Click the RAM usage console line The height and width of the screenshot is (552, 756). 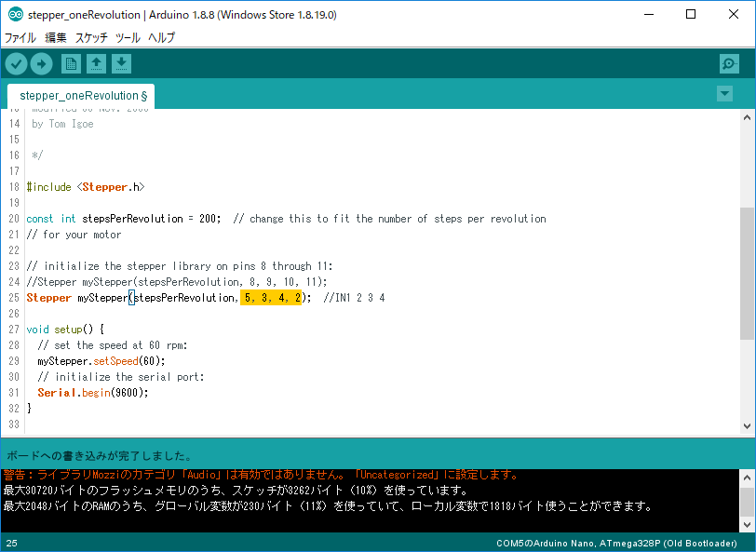pyautogui.click(x=329, y=506)
